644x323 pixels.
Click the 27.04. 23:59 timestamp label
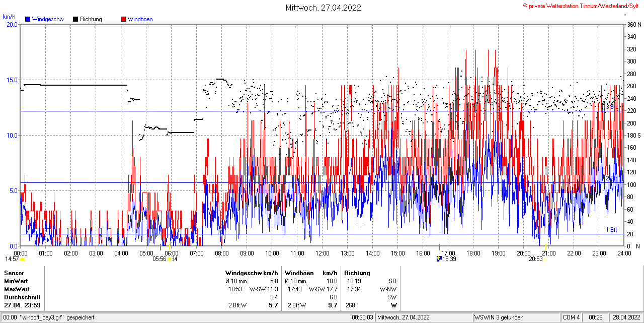click(x=22, y=305)
